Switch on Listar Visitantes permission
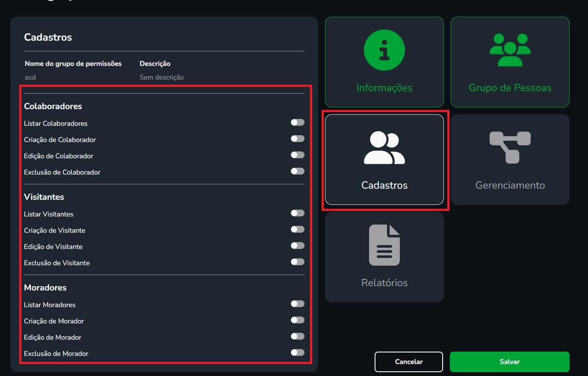 297,213
